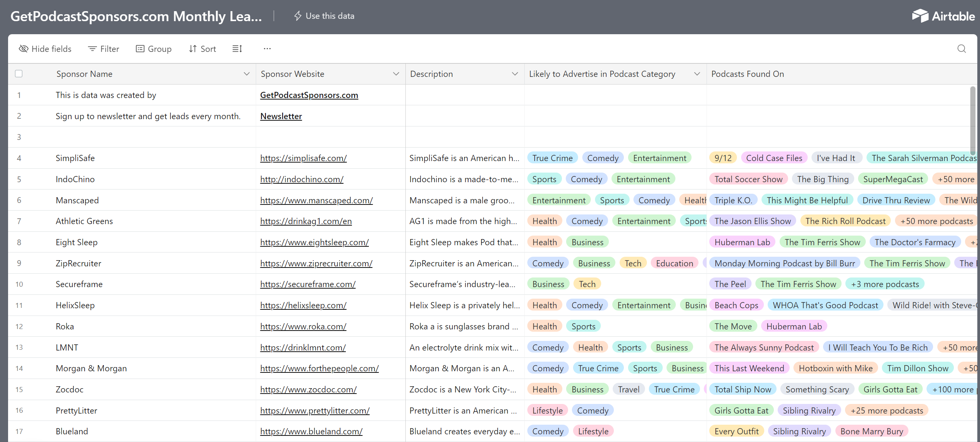Click the row height icon
The image size is (980, 442).
tap(237, 49)
